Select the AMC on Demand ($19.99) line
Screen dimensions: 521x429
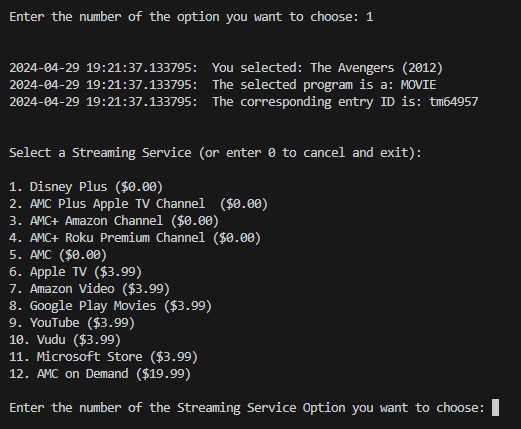click(x=100, y=374)
